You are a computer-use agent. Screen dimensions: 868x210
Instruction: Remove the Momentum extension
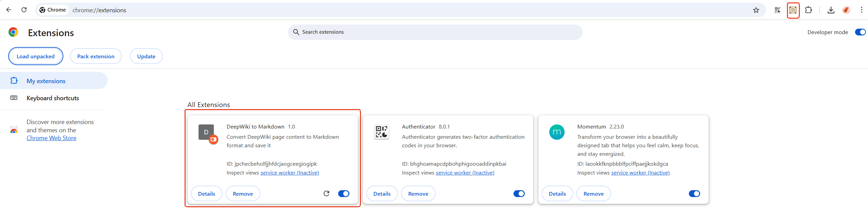click(594, 194)
